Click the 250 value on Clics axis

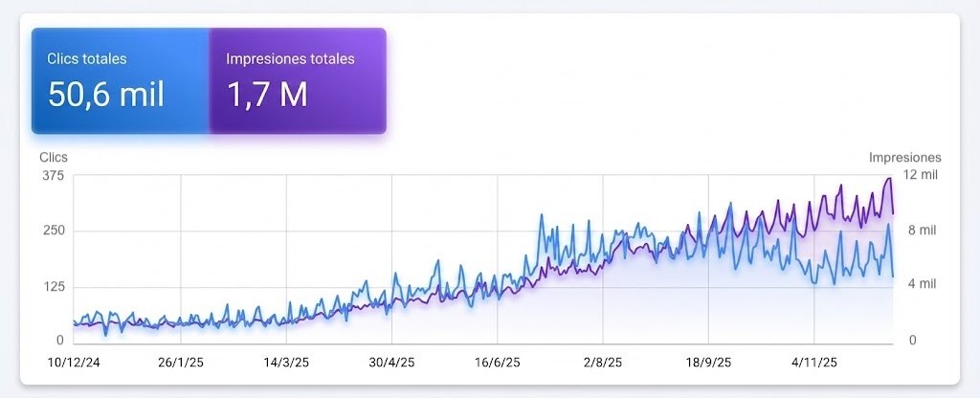click(x=53, y=231)
